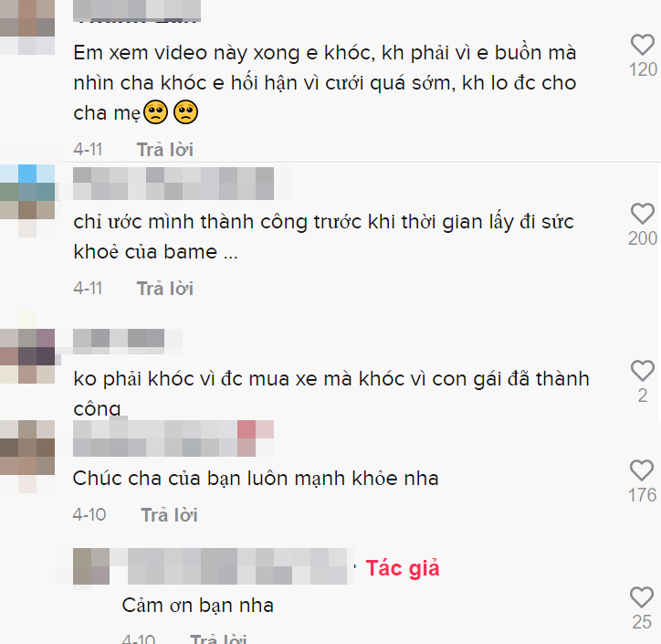Select the 'Em xem video này xong e khóc' comment text
The width and height of the screenshot is (661, 644).
(x=325, y=83)
